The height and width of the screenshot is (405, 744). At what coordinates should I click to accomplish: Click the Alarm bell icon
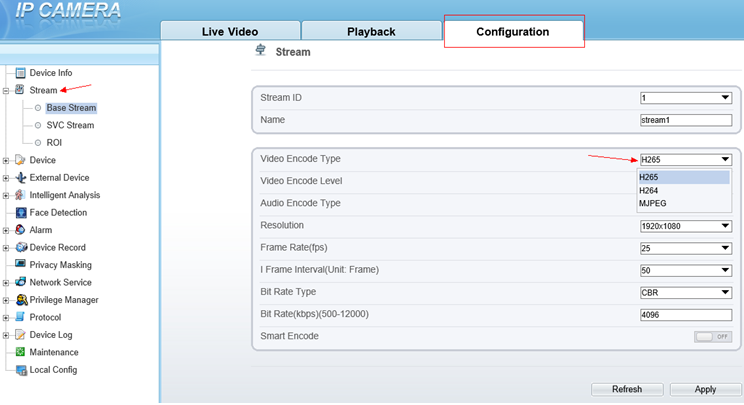pyautogui.click(x=20, y=230)
